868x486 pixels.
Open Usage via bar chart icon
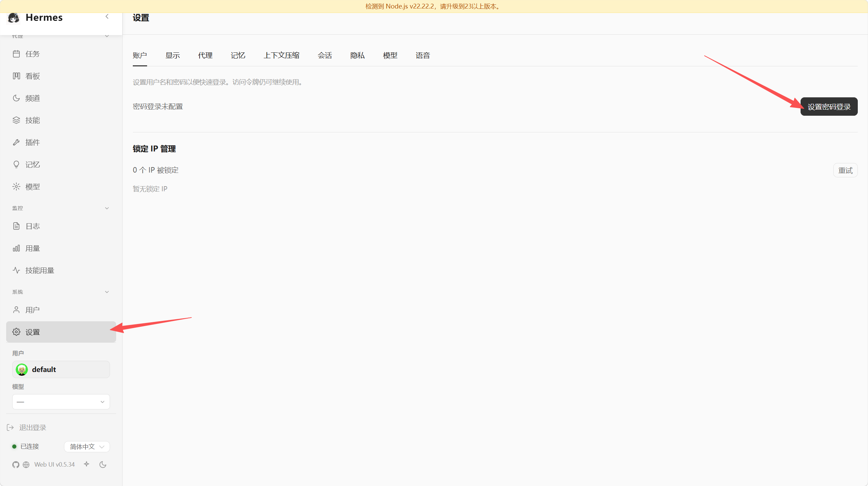pos(16,248)
